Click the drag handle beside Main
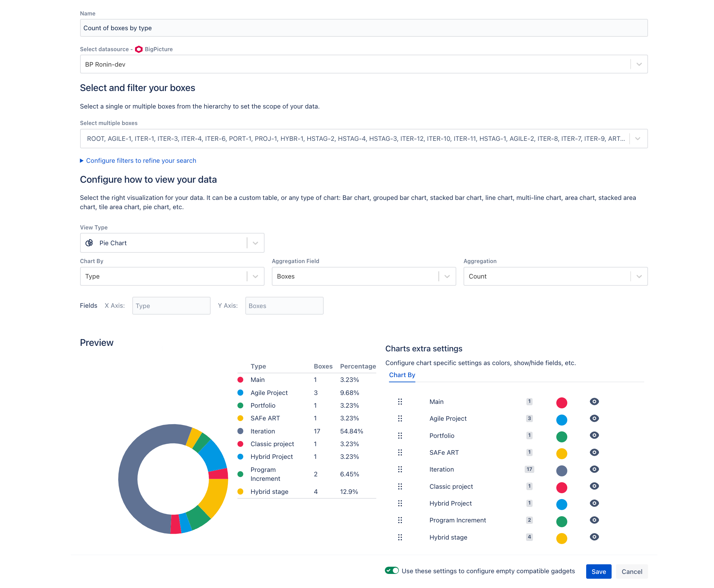Image resolution: width=714 pixels, height=588 pixels. (x=400, y=402)
